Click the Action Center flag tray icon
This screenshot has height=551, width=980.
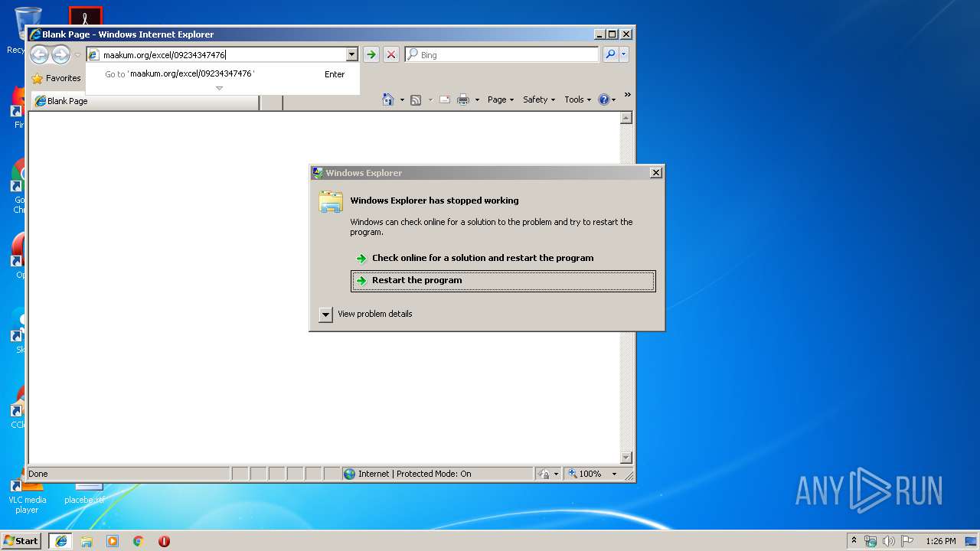[907, 541]
